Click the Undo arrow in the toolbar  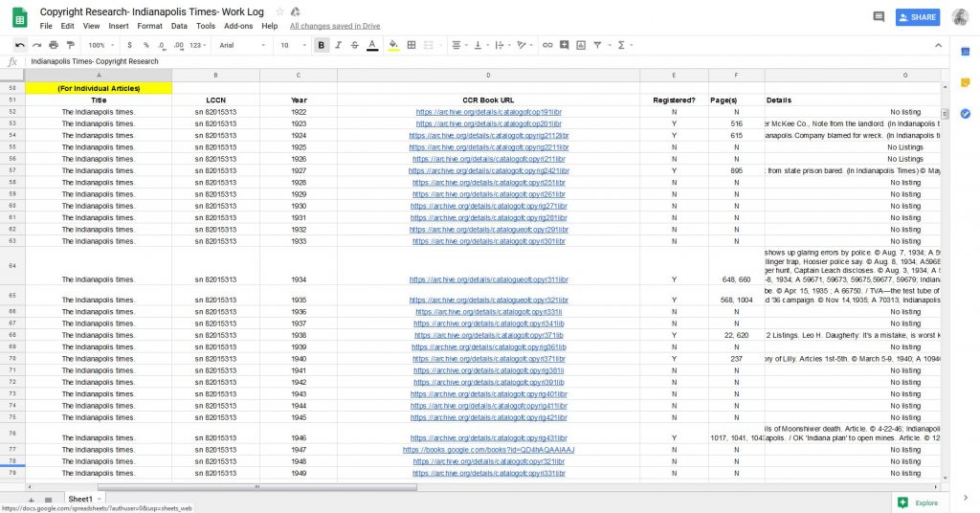(x=20, y=45)
